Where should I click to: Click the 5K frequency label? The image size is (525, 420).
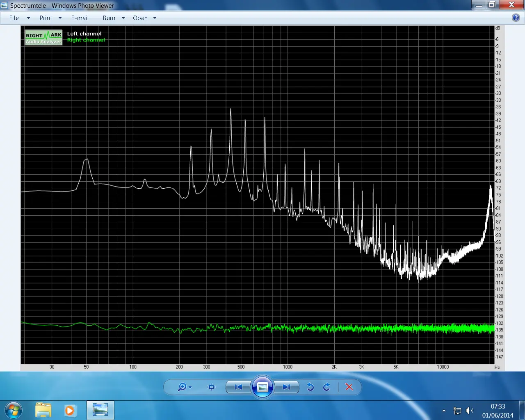pyautogui.click(x=395, y=367)
